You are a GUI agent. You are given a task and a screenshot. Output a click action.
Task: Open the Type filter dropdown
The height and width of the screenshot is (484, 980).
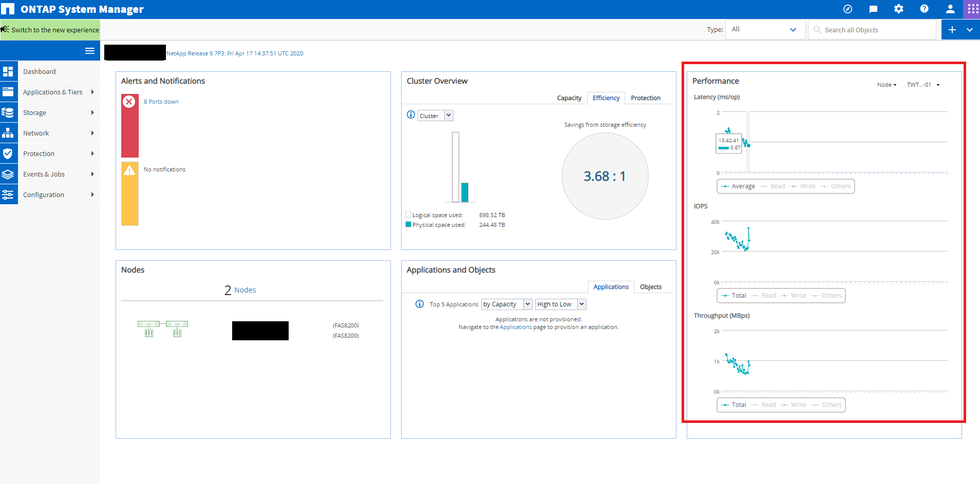coord(765,30)
